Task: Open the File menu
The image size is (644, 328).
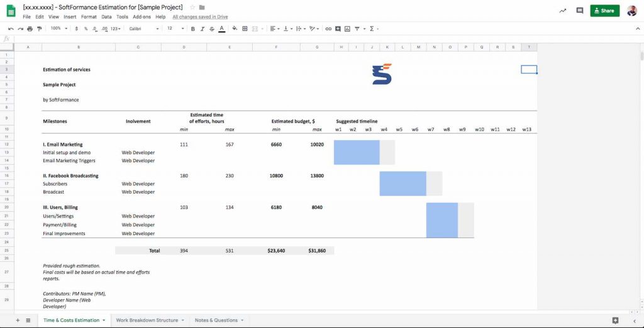Action: point(26,17)
